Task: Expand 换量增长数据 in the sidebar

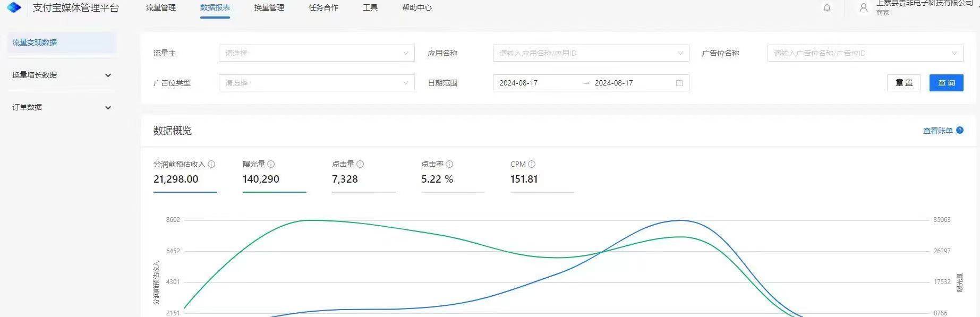Action: point(62,75)
